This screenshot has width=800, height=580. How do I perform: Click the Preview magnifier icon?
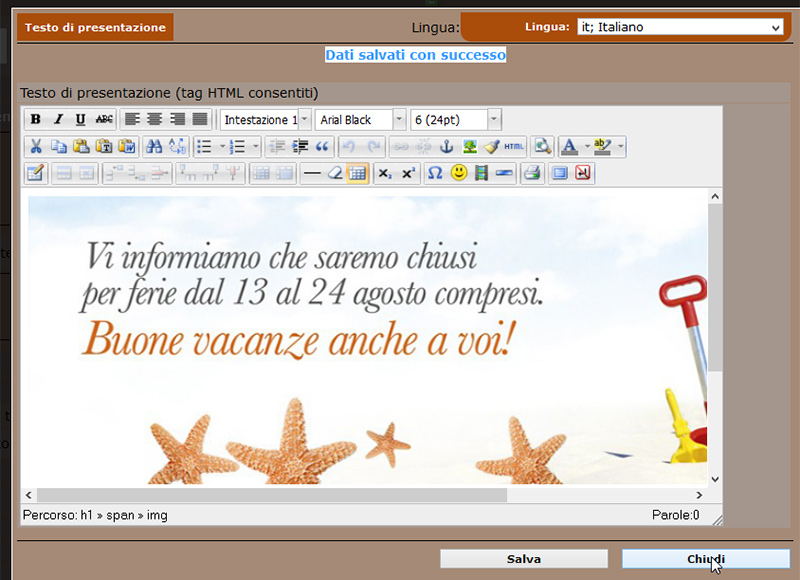542,147
